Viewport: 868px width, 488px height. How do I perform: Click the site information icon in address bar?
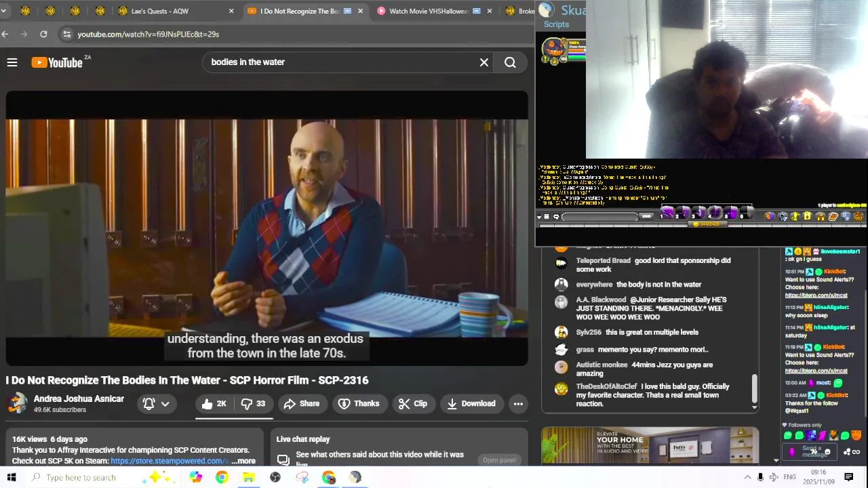pyautogui.click(x=66, y=34)
